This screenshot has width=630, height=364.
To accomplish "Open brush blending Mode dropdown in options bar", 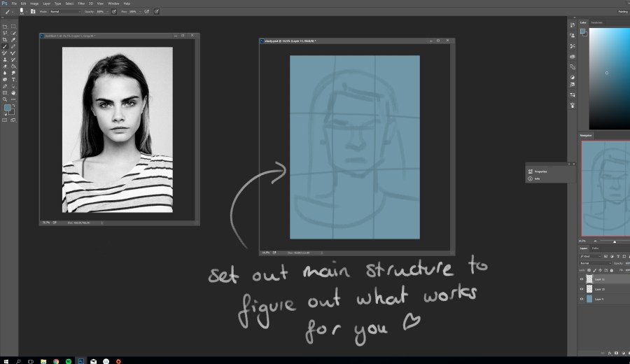I will click(62, 12).
